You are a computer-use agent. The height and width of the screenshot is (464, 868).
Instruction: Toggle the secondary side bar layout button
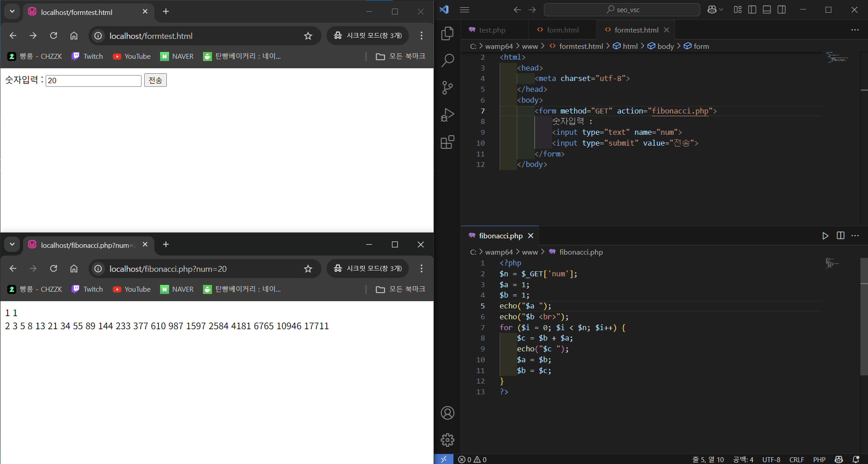coord(781,9)
